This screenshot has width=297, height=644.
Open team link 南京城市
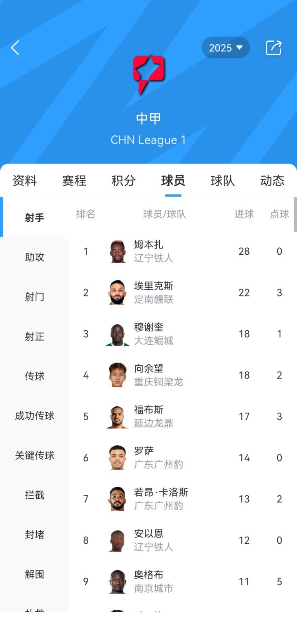pyautogui.click(x=153, y=588)
